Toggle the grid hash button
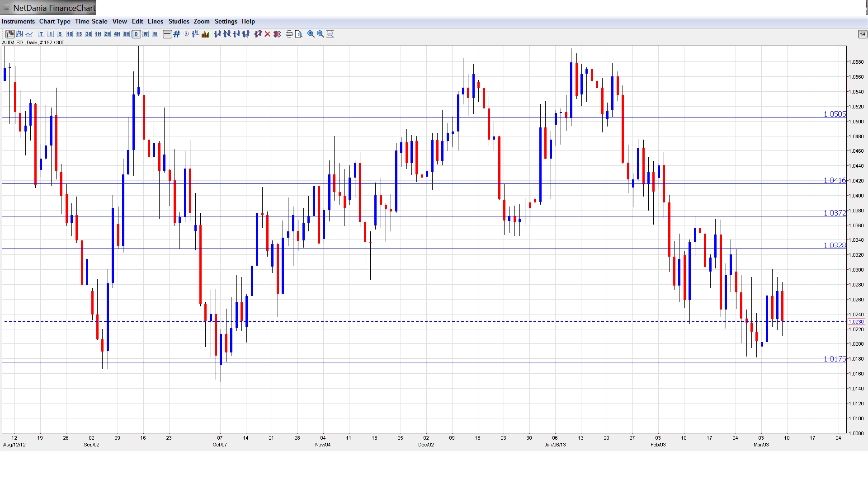This screenshot has width=868, height=488. tap(177, 34)
